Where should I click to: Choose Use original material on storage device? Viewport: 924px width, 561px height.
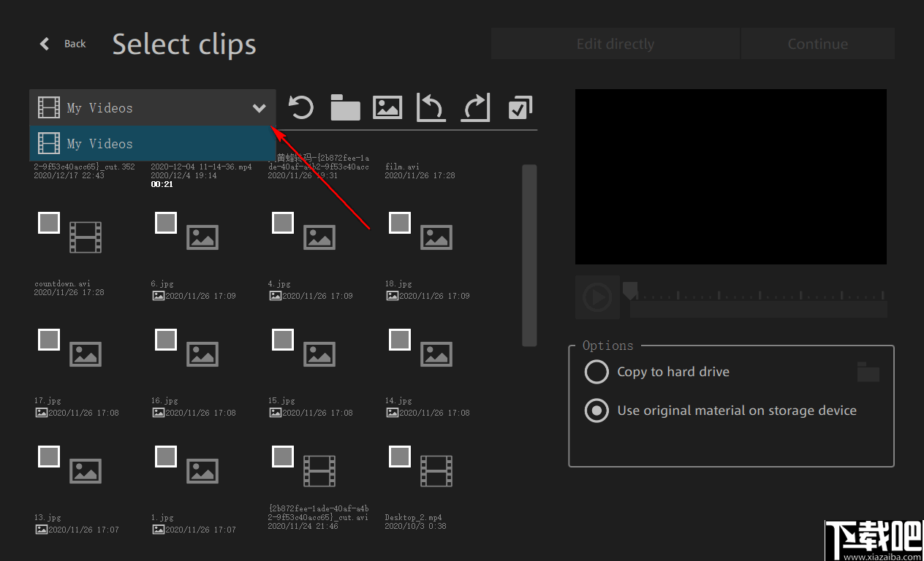tap(596, 411)
